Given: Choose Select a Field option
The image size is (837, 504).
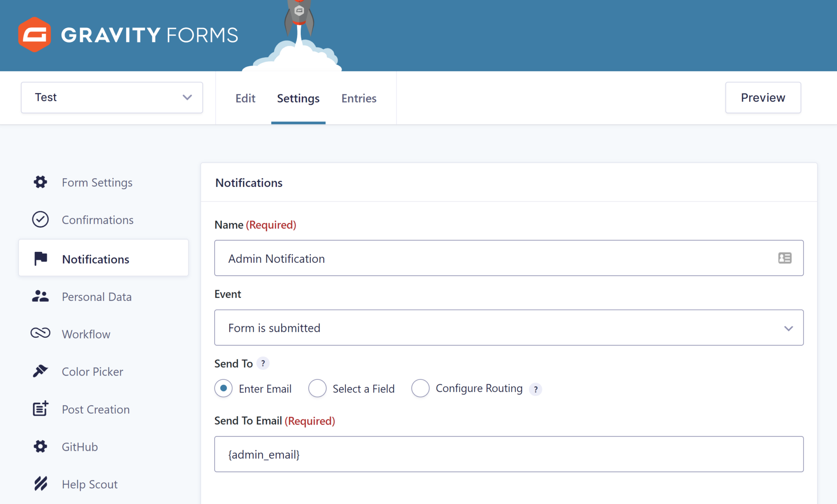Looking at the screenshot, I should click(318, 388).
